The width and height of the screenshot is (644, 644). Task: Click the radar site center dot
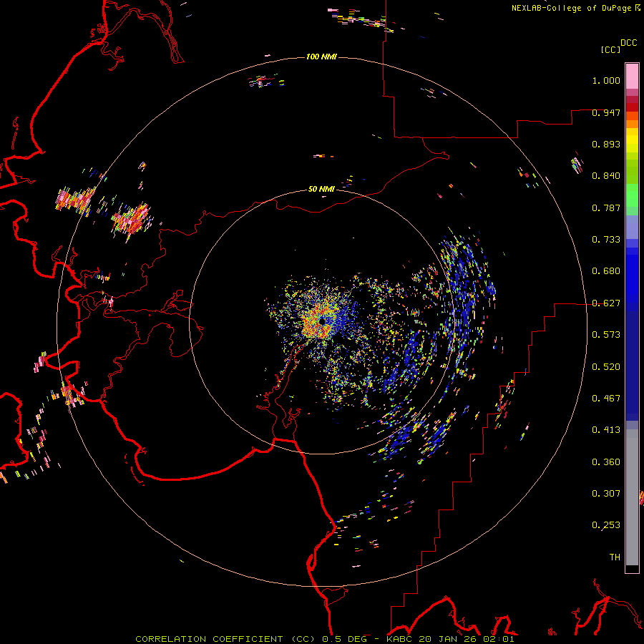[323, 321]
